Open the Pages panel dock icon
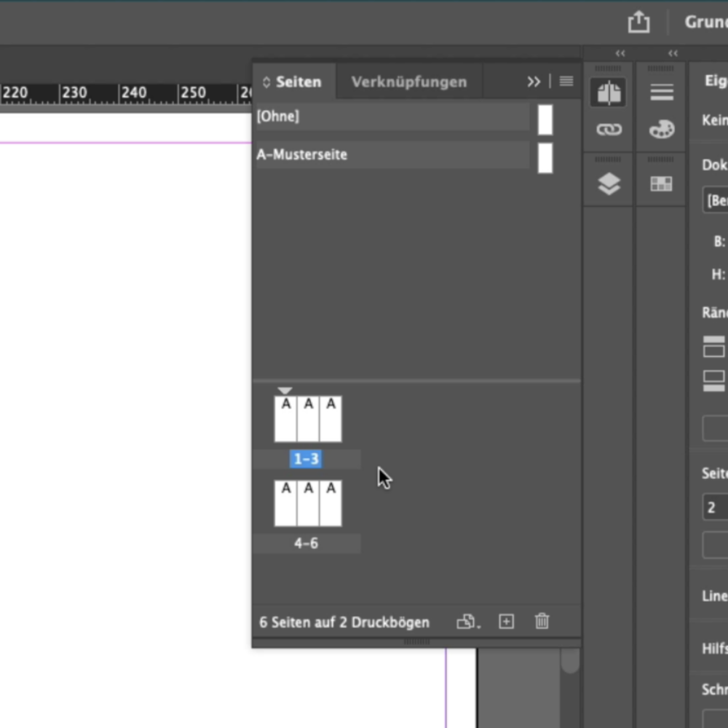The width and height of the screenshot is (728, 728). click(608, 92)
